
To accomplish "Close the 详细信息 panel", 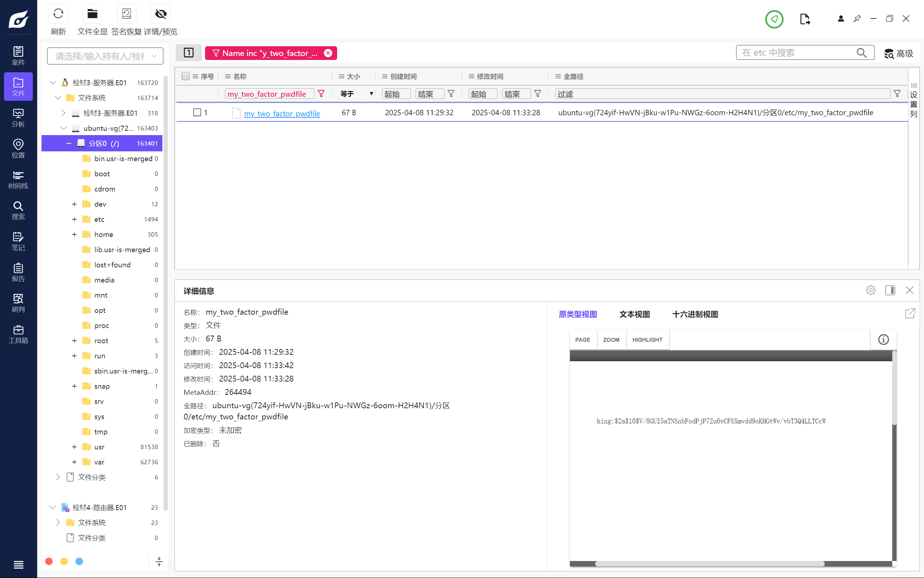I will click(x=910, y=290).
